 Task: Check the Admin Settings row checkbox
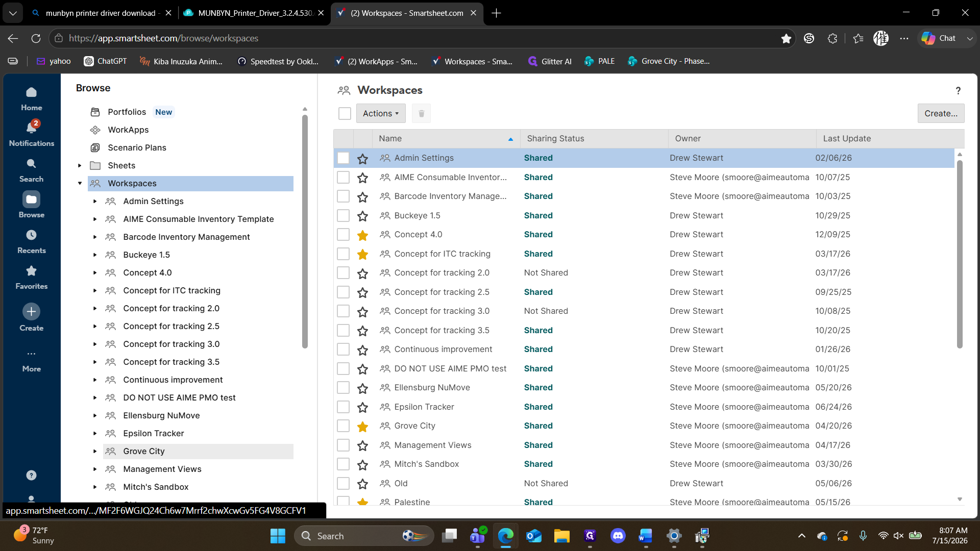[343, 158]
